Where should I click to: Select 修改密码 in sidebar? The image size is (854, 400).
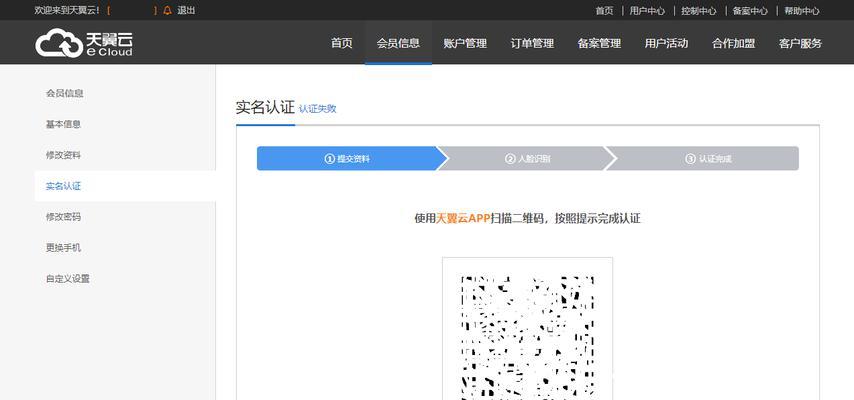pyautogui.click(x=63, y=217)
